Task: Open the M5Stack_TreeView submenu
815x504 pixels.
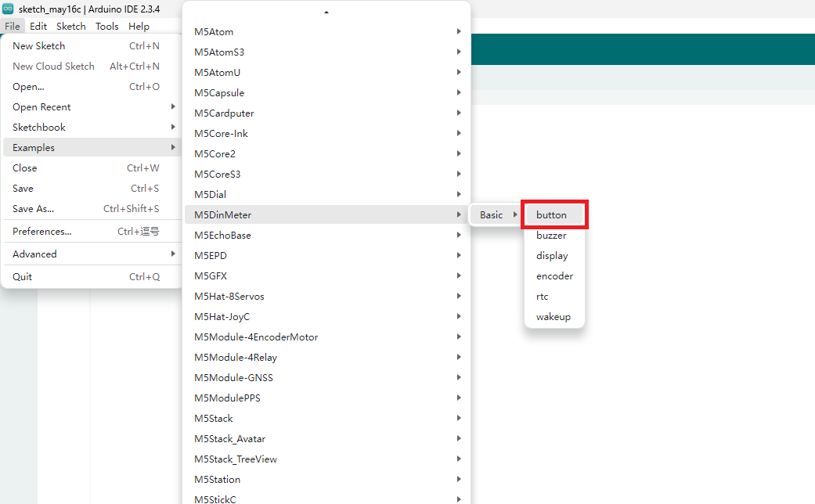Action: point(326,459)
